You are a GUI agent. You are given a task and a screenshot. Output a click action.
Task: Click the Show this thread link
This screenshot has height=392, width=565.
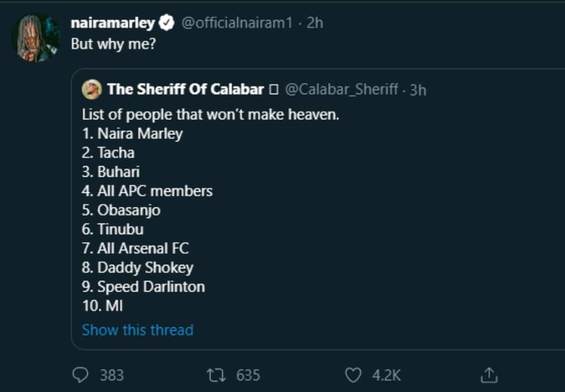(x=137, y=330)
